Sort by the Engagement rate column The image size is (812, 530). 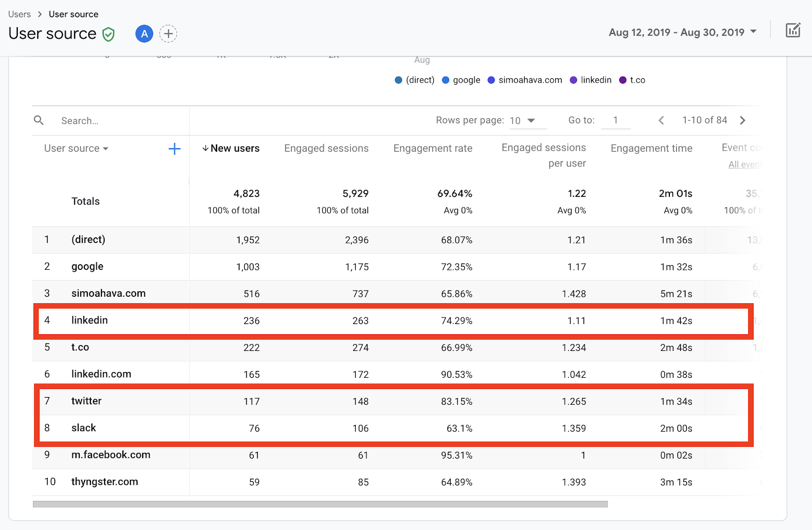(x=432, y=149)
